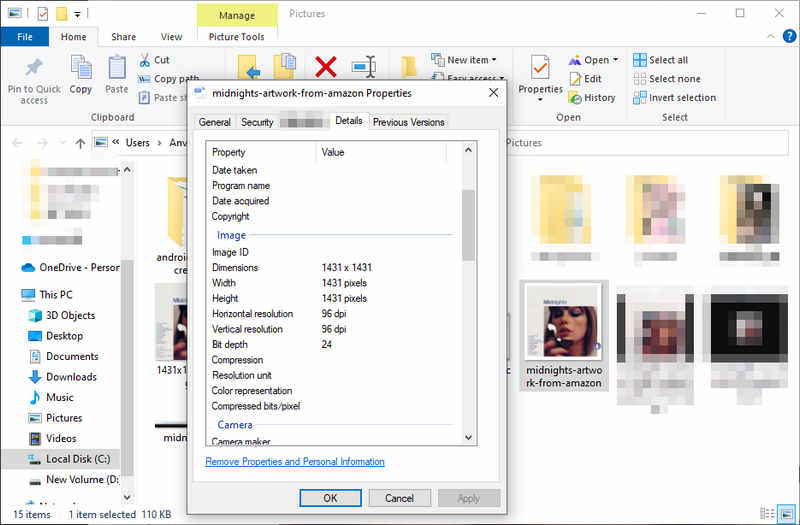Click the Pin to Quick access icon

click(x=34, y=69)
